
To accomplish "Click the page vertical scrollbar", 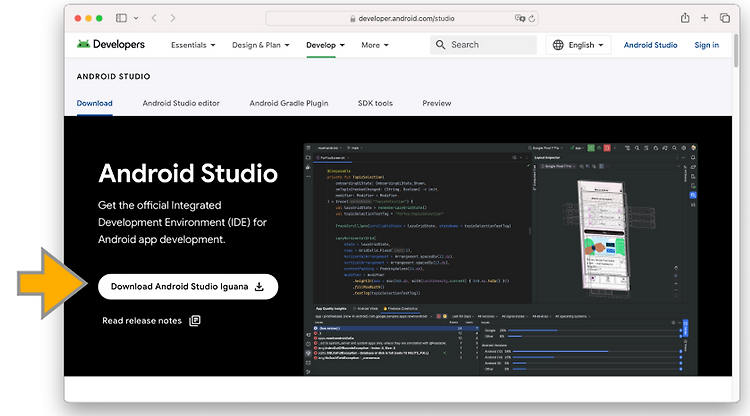I will [736, 50].
